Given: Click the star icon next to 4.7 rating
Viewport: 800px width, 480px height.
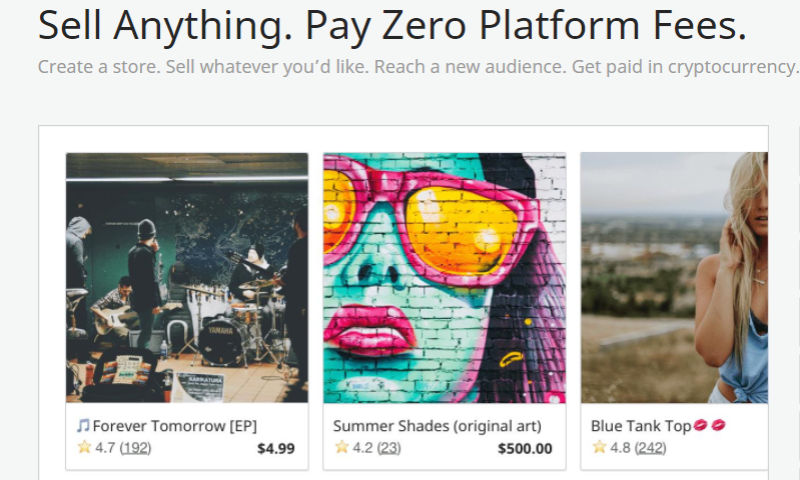Looking at the screenshot, I should 84,448.
